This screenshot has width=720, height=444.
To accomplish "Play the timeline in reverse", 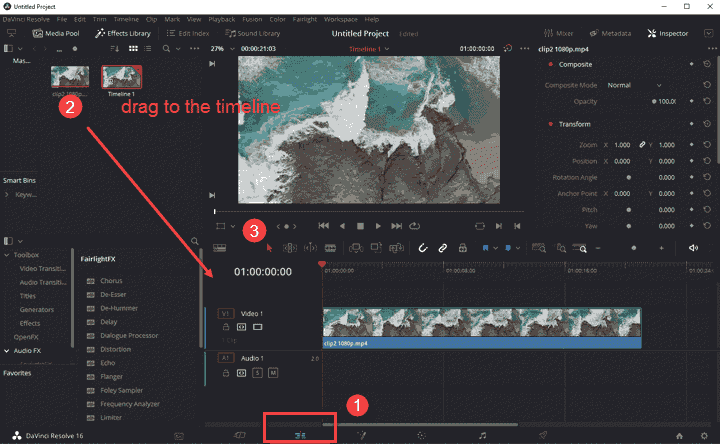I will coord(342,226).
